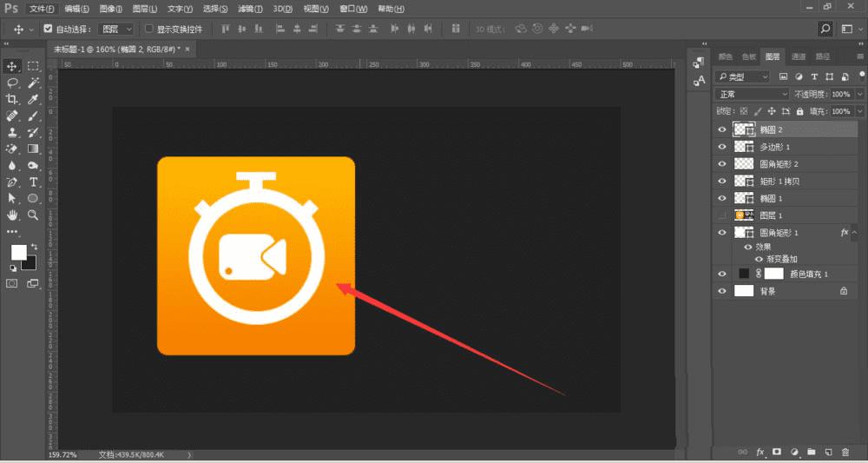
Task: Add a layer style with fx button
Action: 760,452
